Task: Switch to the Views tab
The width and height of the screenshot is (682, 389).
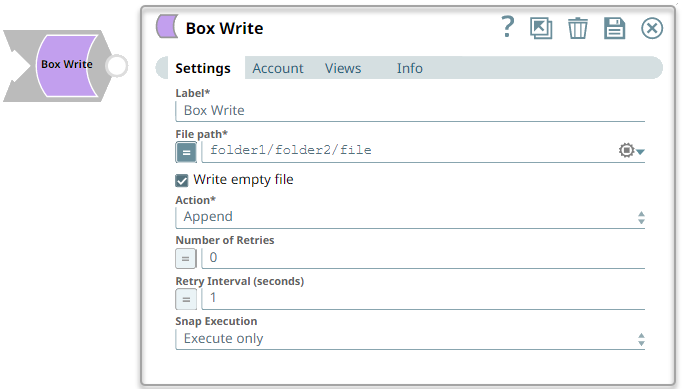Action: [x=343, y=68]
